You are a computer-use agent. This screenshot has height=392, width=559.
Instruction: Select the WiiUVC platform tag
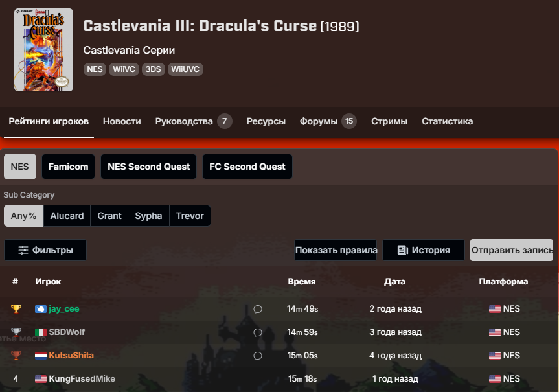click(185, 69)
